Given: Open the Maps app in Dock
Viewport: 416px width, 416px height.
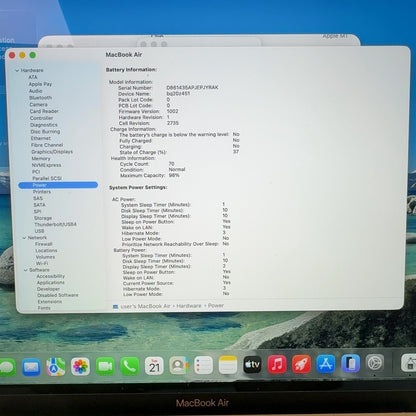Looking at the screenshot, I should (x=56, y=367).
